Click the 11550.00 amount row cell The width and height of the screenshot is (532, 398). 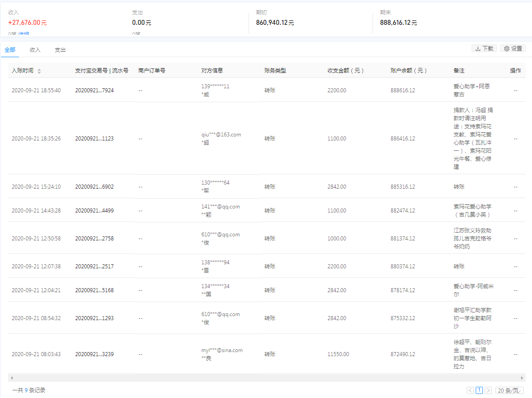click(x=338, y=354)
